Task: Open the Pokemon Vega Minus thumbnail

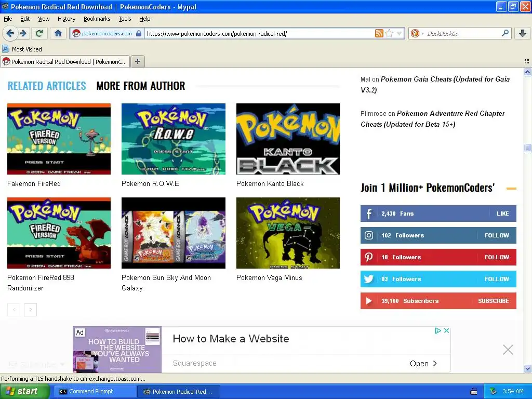Action: [x=288, y=233]
